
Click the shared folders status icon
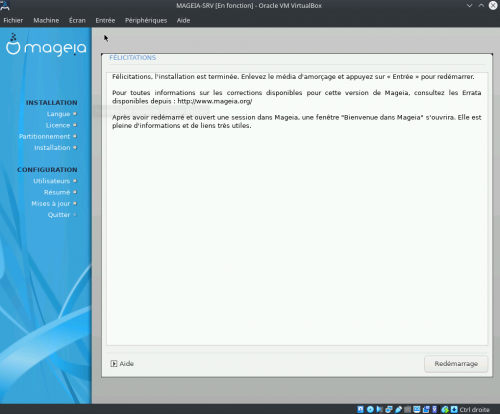pos(407,409)
